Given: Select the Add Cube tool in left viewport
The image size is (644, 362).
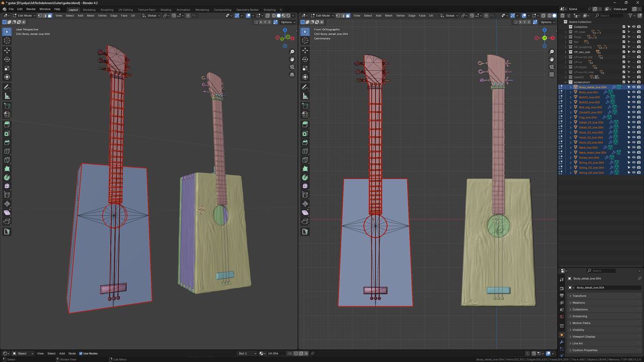Looking at the screenshot, I should [x=7, y=106].
